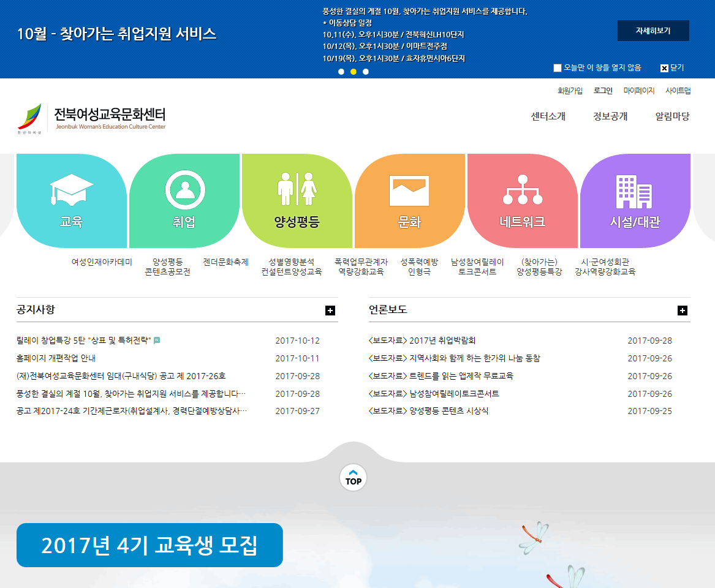The width and height of the screenshot is (715, 588).
Task: Check '오늘만 이 창을 열지 않음' box
Action: [x=558, y=68]
